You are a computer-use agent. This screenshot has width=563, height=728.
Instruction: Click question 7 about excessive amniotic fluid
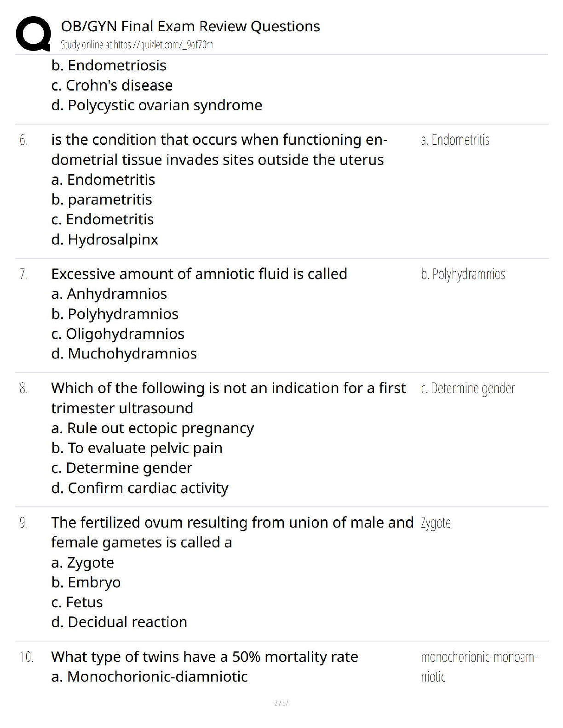click(199, 274)
